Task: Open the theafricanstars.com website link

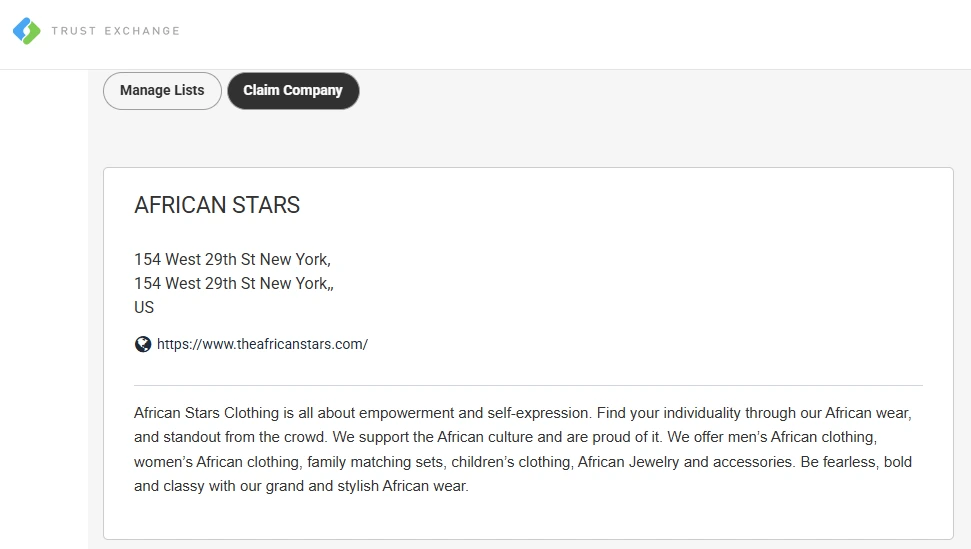Action: click(x=262, y=344)
